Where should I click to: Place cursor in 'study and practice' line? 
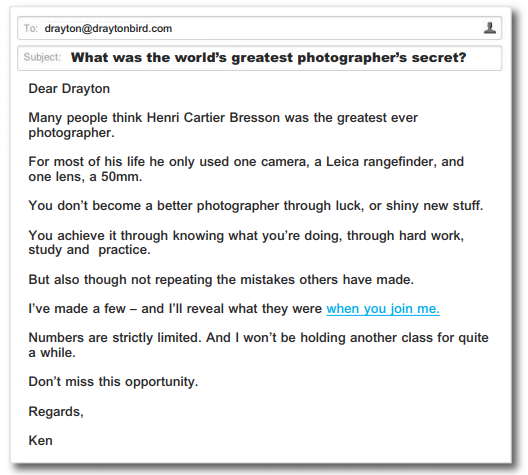(x=89, y=250)
